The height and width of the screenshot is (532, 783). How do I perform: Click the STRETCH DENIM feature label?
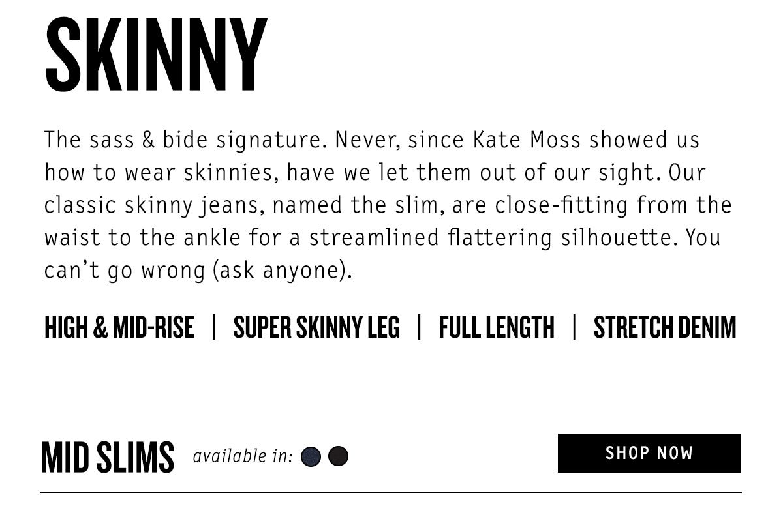coord(665,327)
